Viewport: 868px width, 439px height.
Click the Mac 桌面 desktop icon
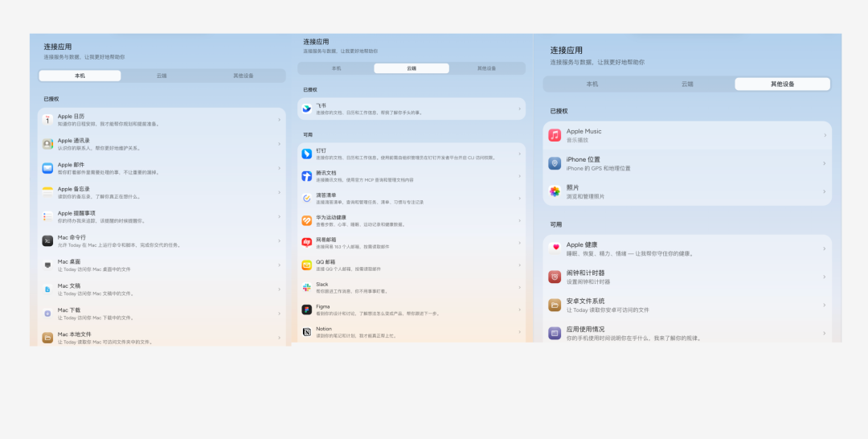47,265
